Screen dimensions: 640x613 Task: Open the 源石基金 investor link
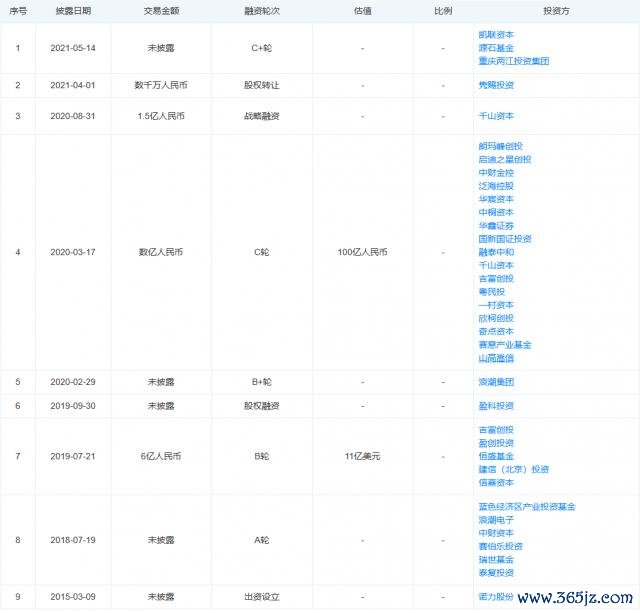coord(496,48)
